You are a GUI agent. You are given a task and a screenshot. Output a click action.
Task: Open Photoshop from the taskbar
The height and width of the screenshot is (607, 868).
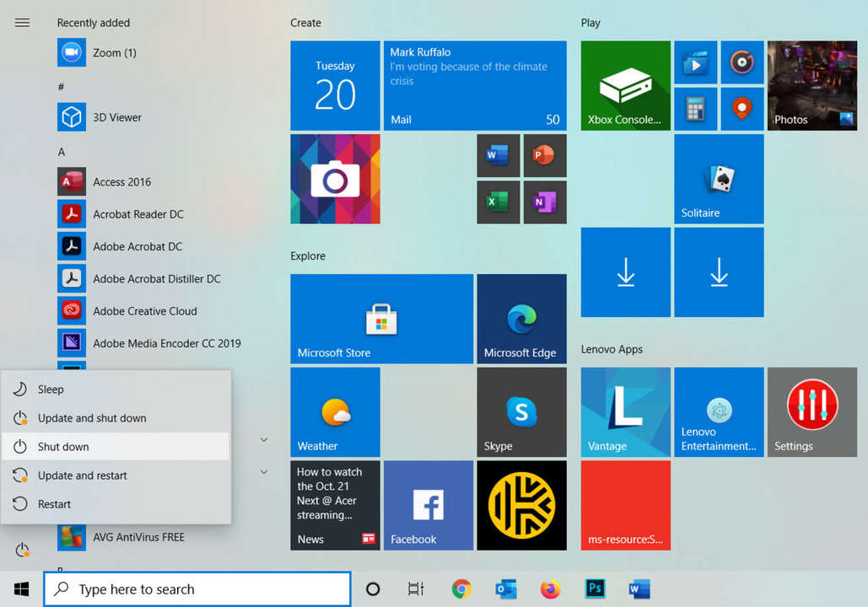tap(595, 589)
